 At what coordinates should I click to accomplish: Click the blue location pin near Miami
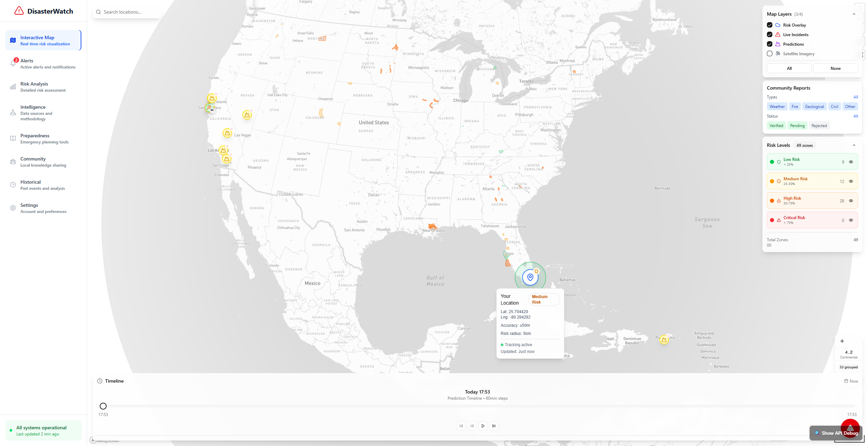[530, 277]
